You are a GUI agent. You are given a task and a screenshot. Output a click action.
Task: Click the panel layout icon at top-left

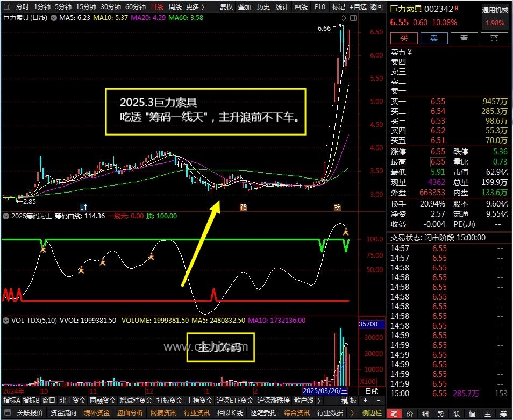(6, 7)
